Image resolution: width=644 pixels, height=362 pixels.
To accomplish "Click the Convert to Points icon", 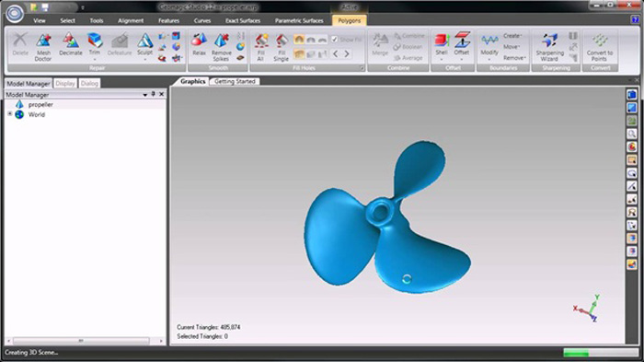I will tap(600, 47).
